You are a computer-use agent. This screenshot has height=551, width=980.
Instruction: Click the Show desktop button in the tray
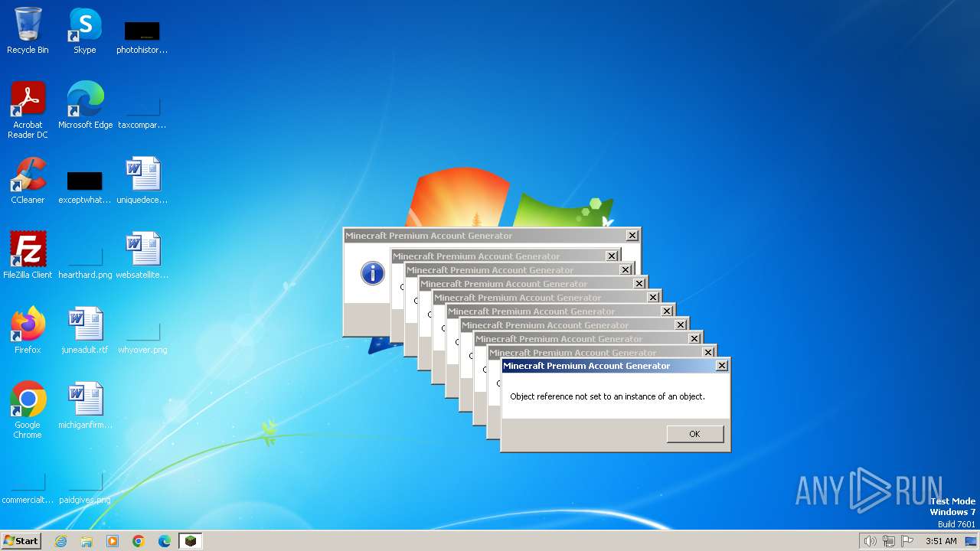coord(972,541)
